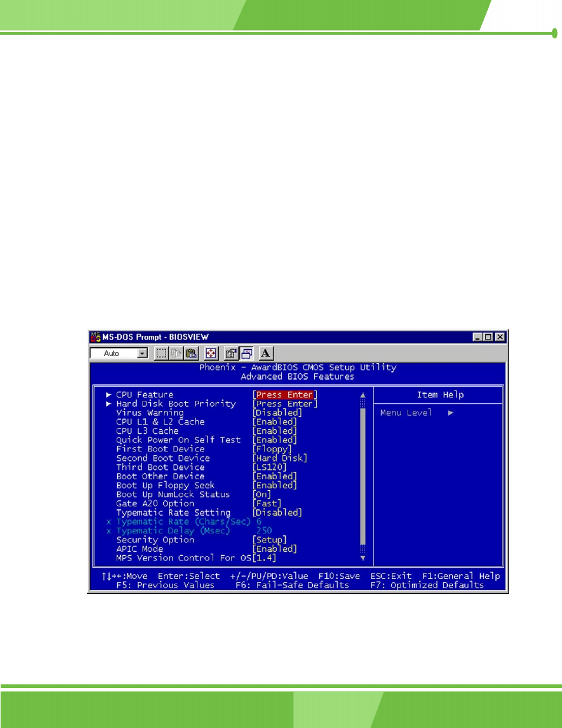Viewport: 562px width, 728px height.
Task: Click the Security Option label
Action: click(155, 540)
